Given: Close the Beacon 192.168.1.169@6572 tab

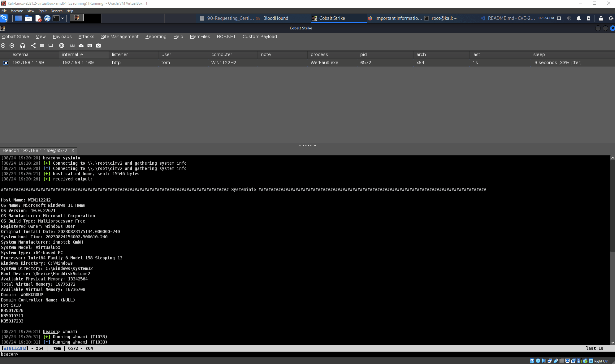Looking at the screenshot, I should pos(73,150).
